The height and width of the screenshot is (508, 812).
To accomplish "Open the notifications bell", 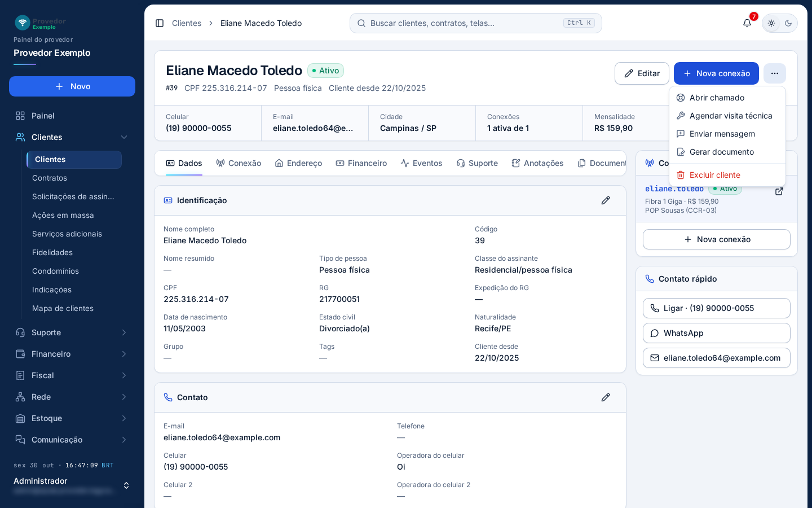I will 747,23.
